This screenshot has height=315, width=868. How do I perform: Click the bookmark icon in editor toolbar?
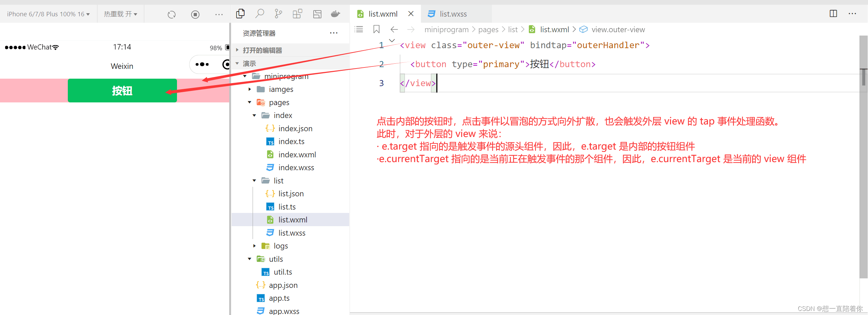pos(376,29)
